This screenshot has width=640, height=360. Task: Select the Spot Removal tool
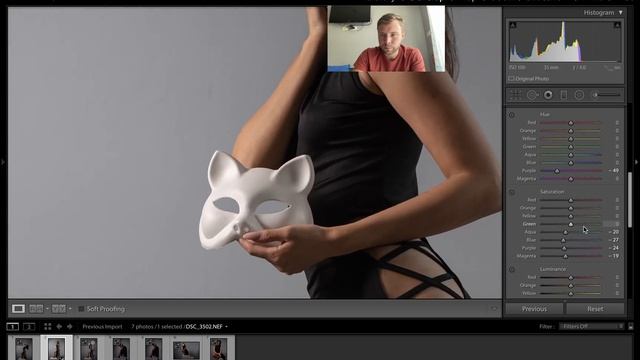coord(532,95)
